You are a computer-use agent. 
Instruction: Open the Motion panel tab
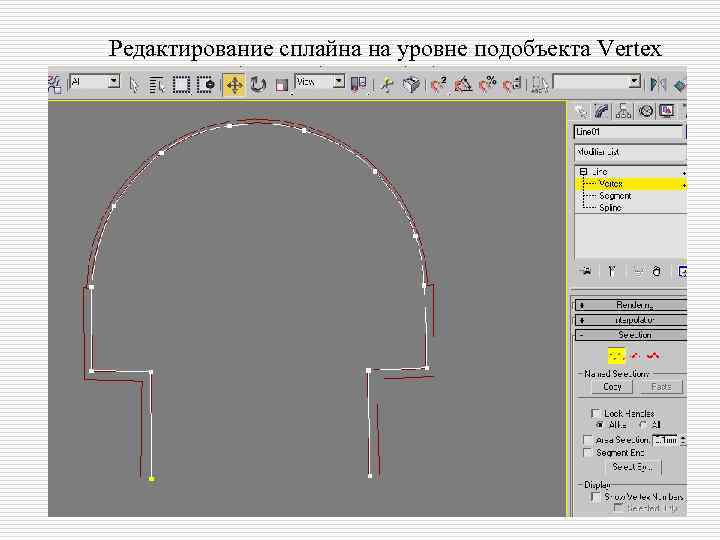[646, 111]
